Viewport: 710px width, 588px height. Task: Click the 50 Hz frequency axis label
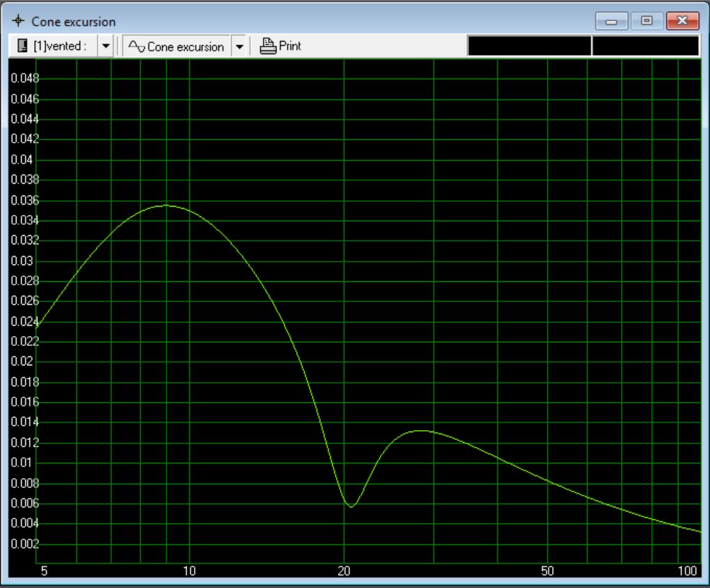point(547,571)
